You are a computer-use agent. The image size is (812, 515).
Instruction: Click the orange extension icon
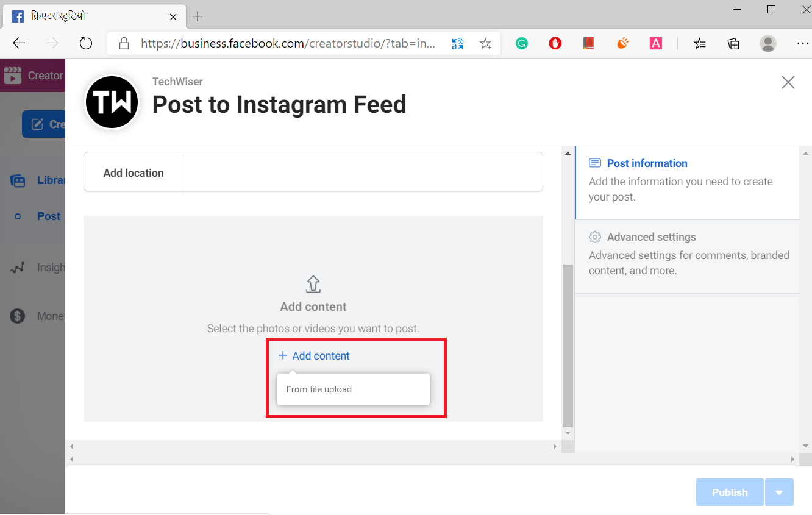[622, 43]
